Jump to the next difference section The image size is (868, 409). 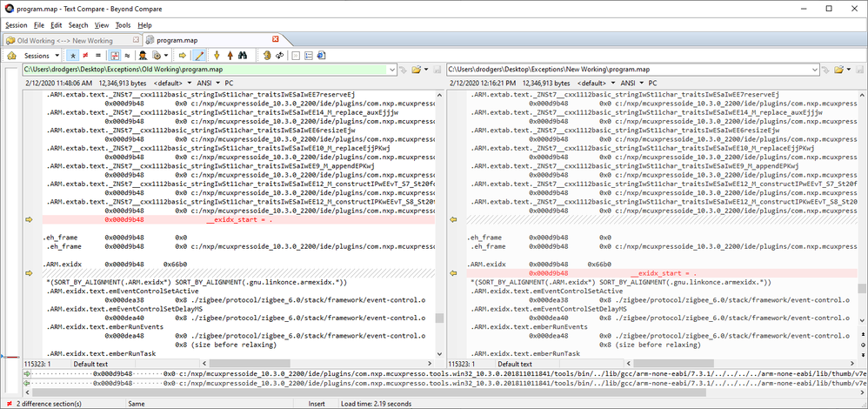point(217,56)
